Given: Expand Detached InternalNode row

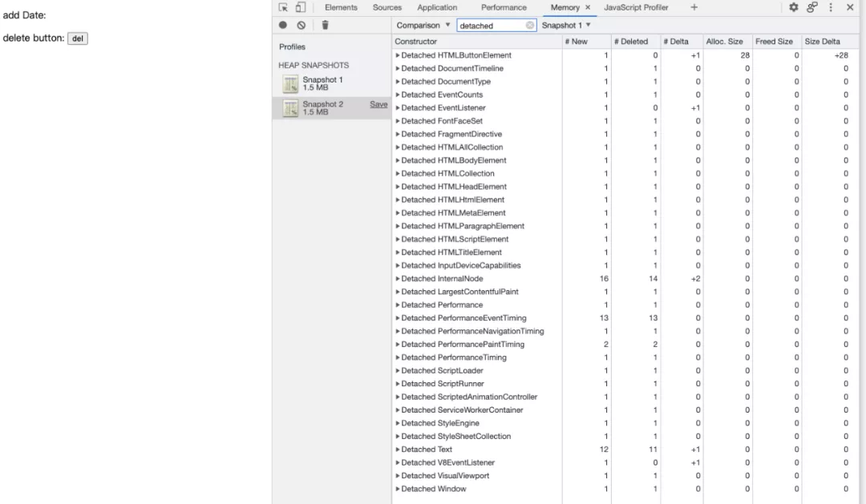Looking at the screenshot, I should tap(397, 279).
